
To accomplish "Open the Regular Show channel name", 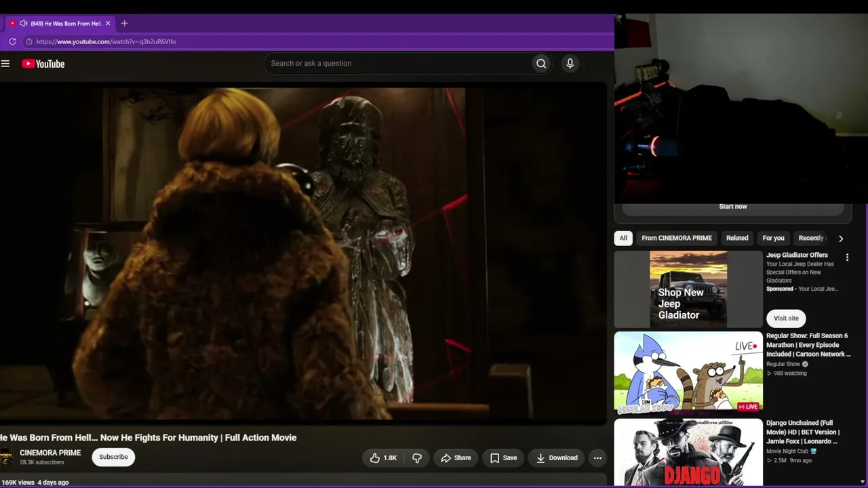I will coord(783,364).
